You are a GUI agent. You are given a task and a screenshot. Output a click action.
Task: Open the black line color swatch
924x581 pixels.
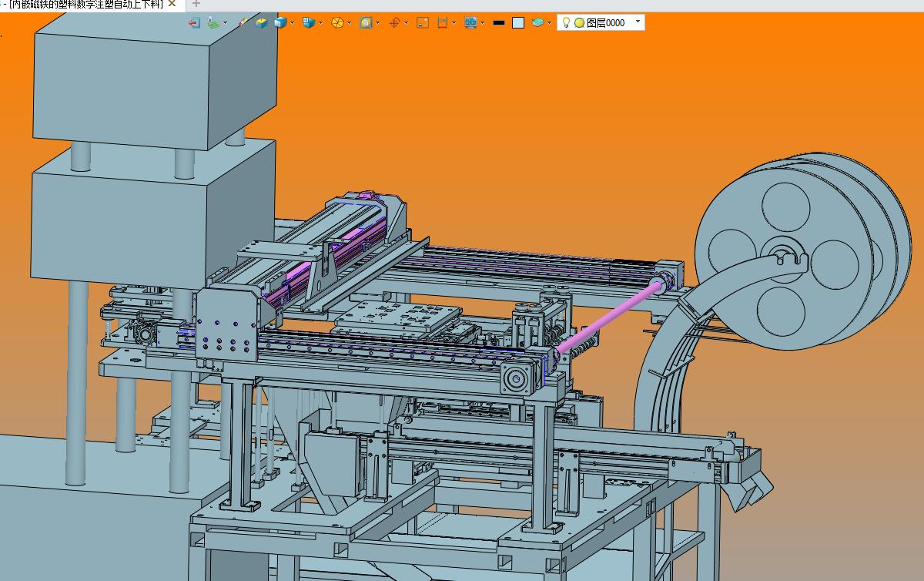pyautogui.click(x=499, y=23)
